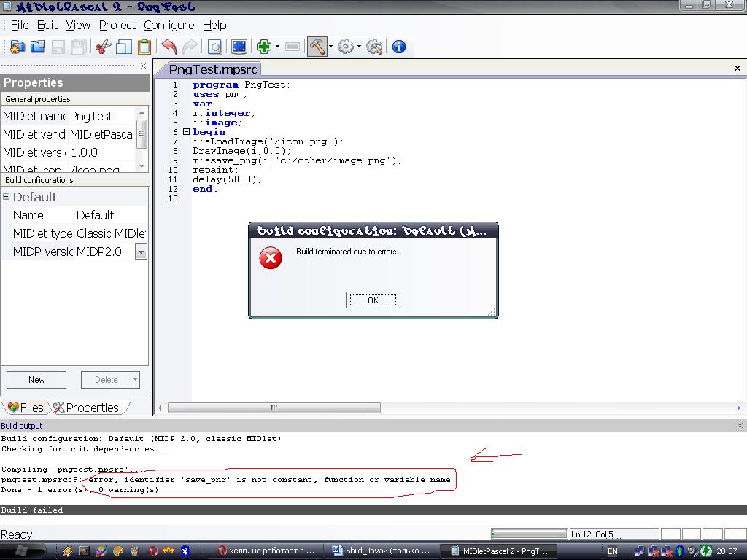The width and height of the screenshot is (747, 560).
Task: Switch to the Files tab
Action: click(x=26, y=408)
